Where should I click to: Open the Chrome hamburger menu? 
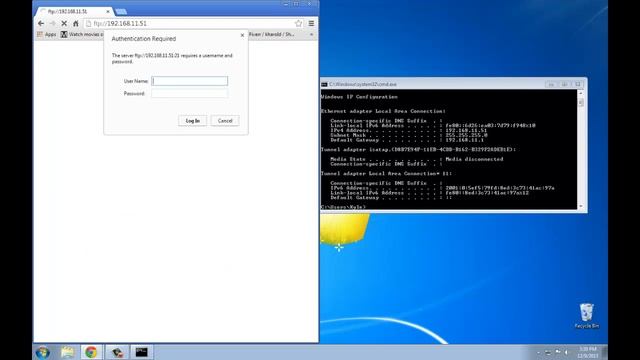tap(311, 24)
